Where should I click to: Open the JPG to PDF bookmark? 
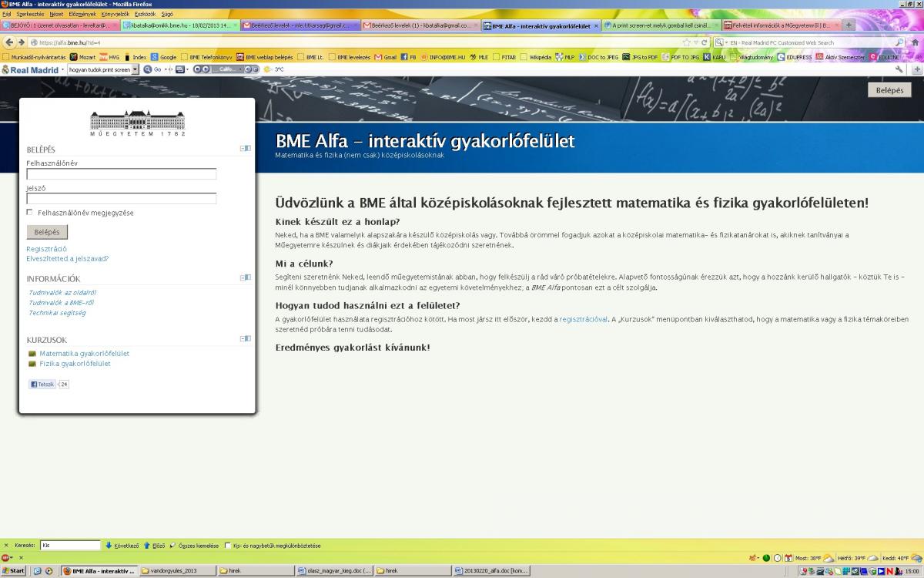tap(640, 56)
